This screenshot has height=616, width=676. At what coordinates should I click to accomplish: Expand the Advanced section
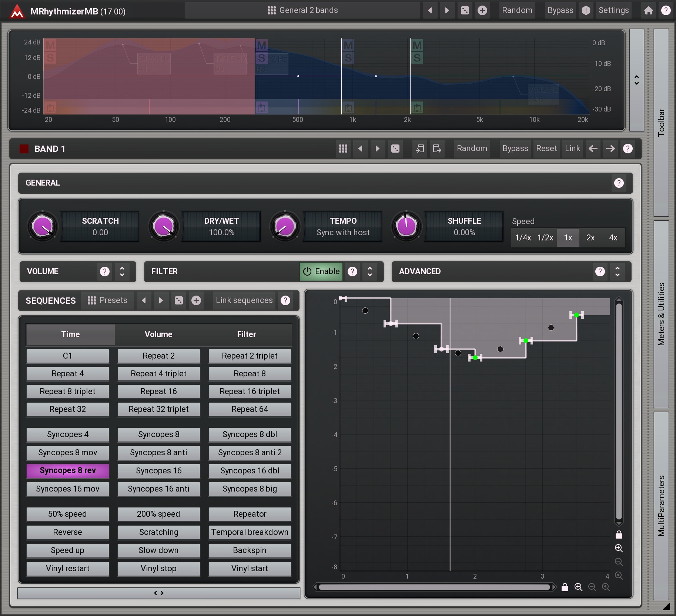(617, 272)
